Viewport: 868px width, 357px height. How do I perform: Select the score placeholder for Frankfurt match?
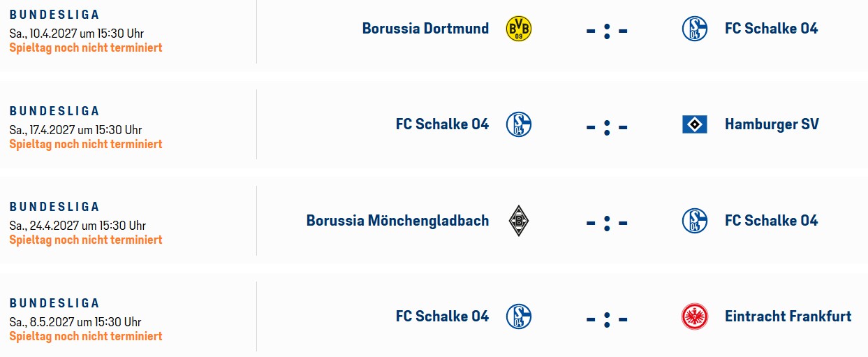coord(607,319)
